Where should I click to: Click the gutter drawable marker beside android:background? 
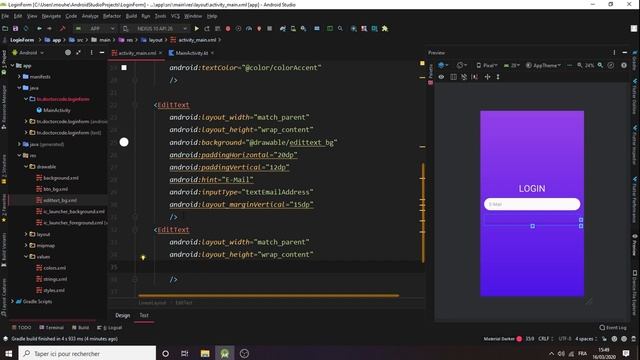click(124, 142)
